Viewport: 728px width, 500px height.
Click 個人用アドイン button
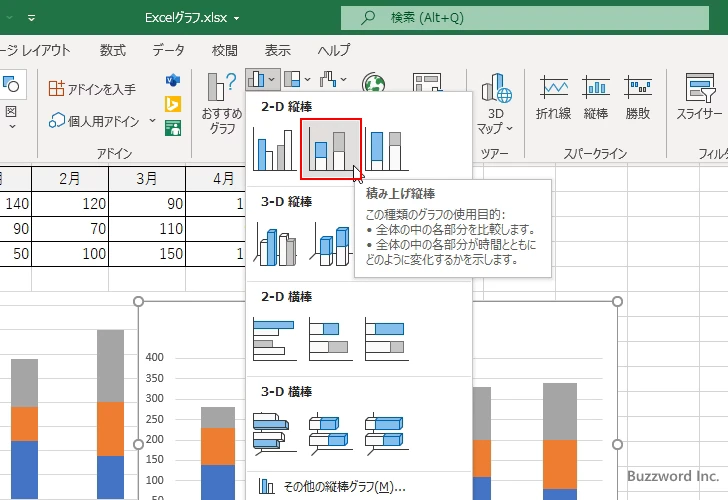(x=95, y=121)
